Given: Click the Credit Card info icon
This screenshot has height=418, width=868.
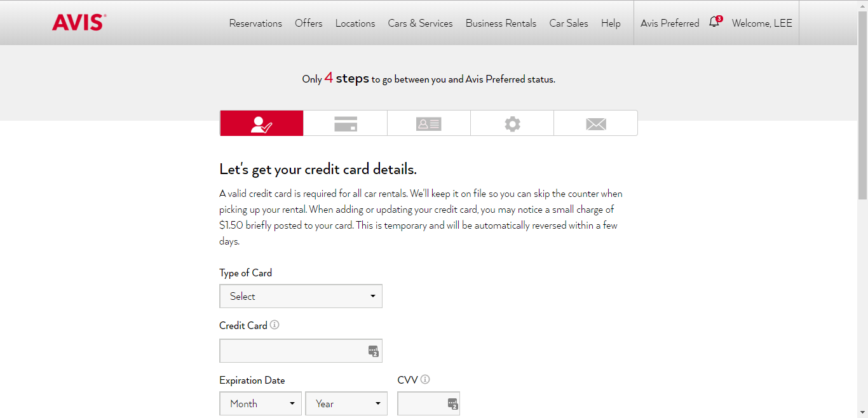Looking at the screenshot, I should click(x=275, y=325).
